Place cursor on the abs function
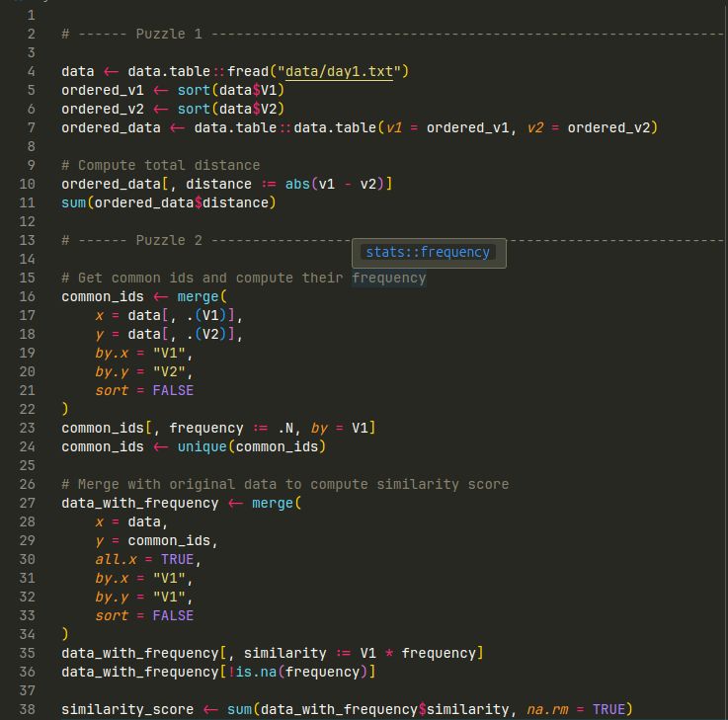Screen dimensions: 728x720 click(297, 185)
